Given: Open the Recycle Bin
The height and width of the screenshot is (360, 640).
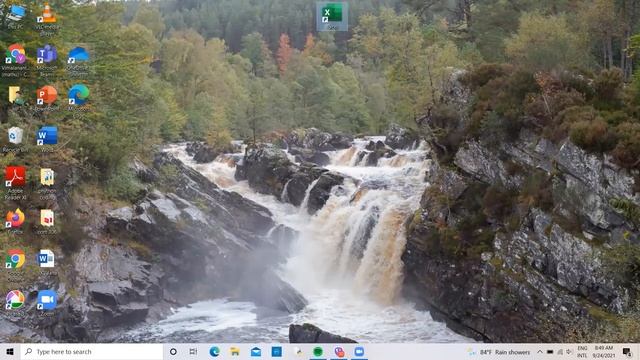Looking at the screenshot, I should [16, 139].
